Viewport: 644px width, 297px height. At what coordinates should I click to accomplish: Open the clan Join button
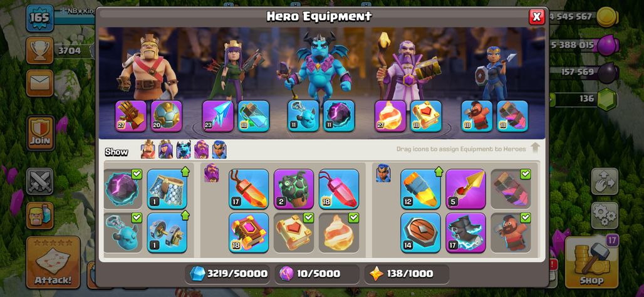(40, 133)
